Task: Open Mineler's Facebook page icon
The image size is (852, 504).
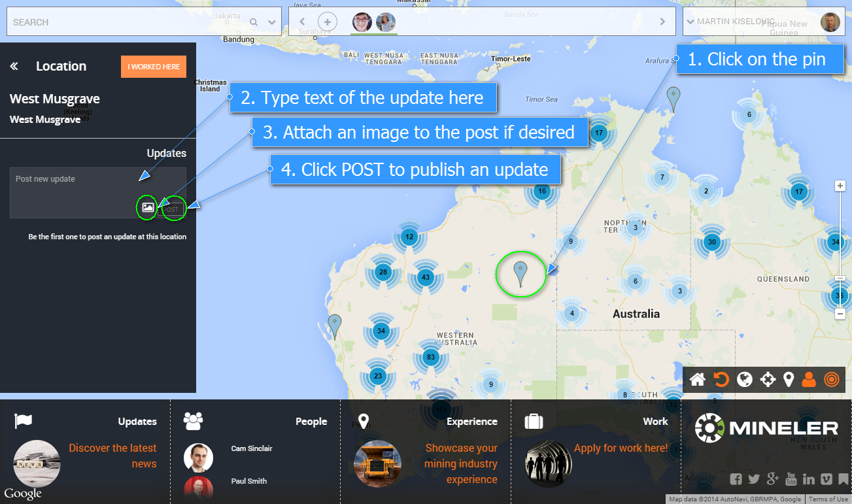Action: (736, 479)
